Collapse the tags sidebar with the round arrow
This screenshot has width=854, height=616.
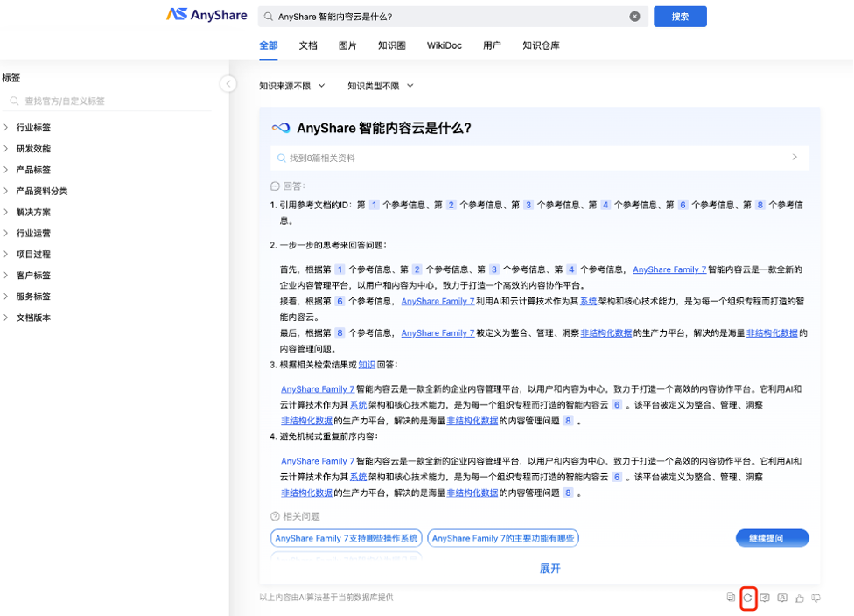[x=228, y=84]
